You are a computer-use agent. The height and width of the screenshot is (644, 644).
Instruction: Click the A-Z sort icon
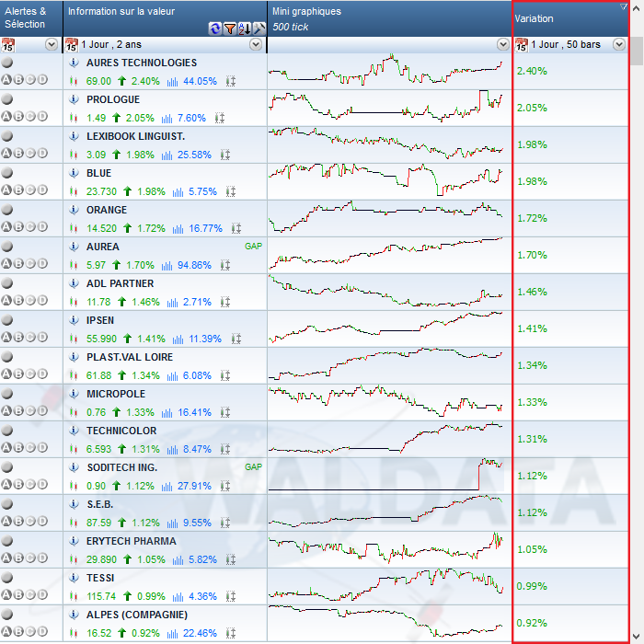point(245,29)
